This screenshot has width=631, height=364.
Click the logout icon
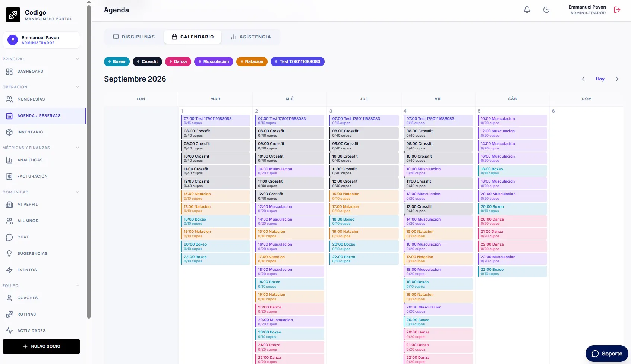click(x=617, y=10)
